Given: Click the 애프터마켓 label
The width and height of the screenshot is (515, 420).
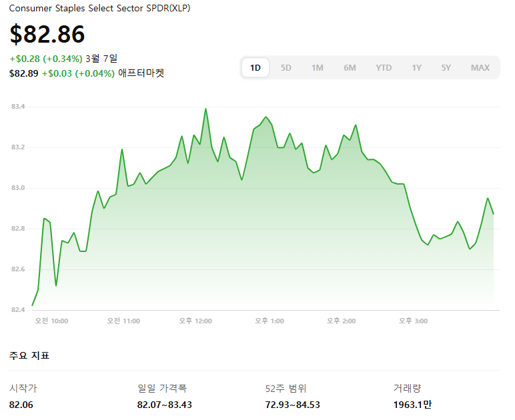Looking at the screenshot, I should (141, 73).
